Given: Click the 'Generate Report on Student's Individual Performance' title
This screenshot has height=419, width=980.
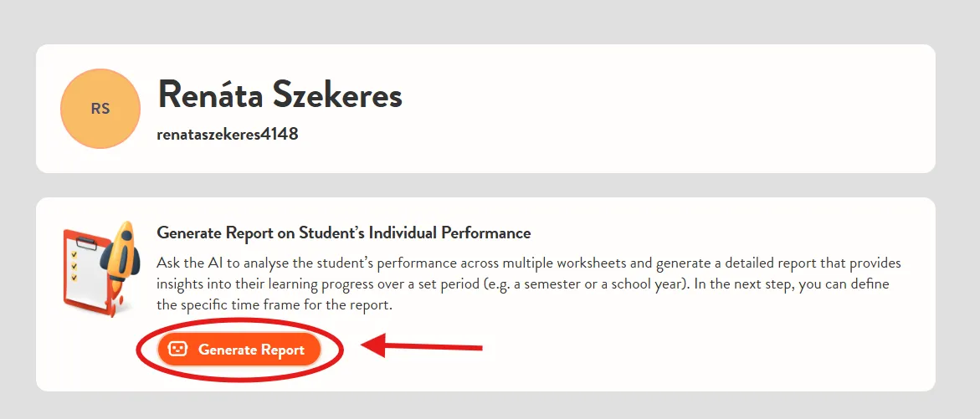Looking at the screenshot, I should 344,233.
